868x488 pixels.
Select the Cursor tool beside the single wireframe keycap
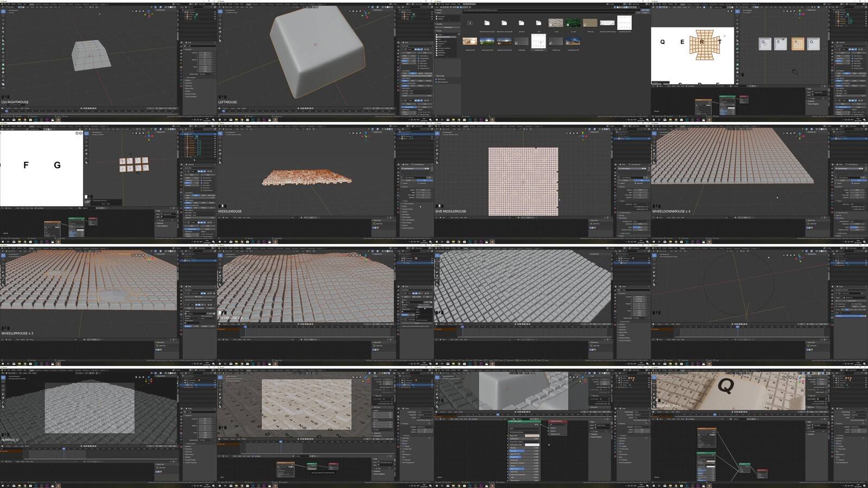(3, 15)
